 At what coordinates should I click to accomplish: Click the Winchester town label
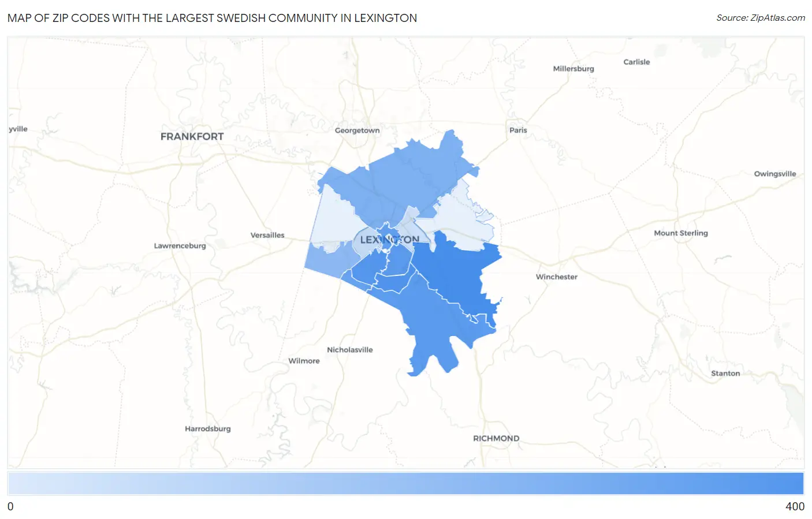click(x=556, y=277)
